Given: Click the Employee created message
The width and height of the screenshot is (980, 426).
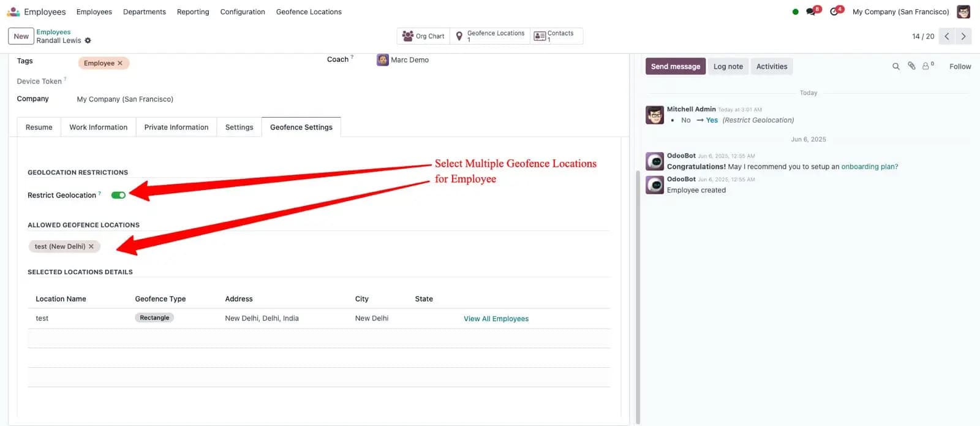Looking at the screenshot, I should (696, 190).
